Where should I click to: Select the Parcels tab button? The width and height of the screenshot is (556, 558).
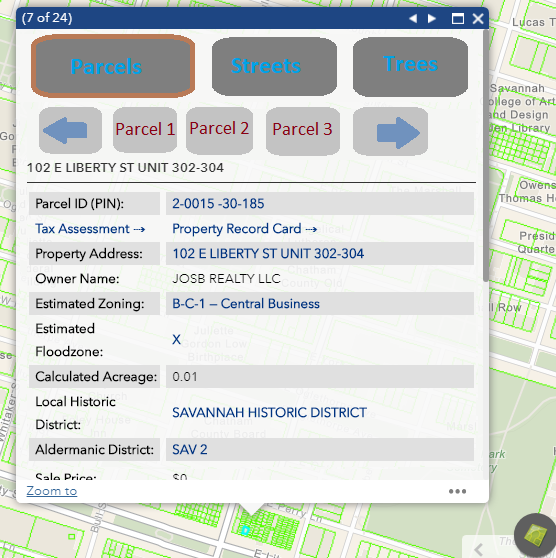click(113, 66)
